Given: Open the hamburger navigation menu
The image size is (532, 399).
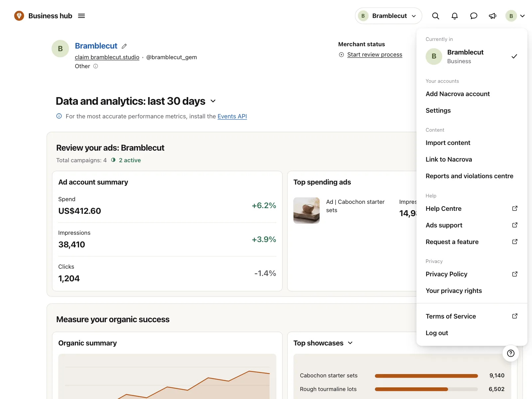Looking at the screenshot, I should tap(81, 16).
